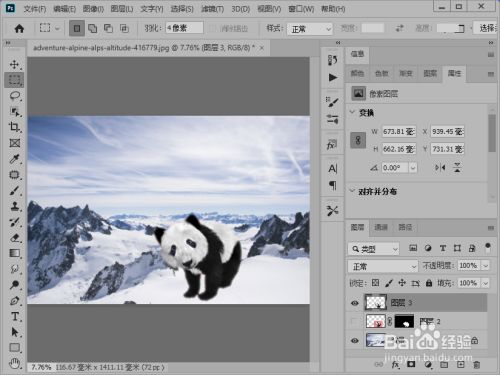Open the 3D menu
Screen dimensions: 500x375
coord(241,9)
